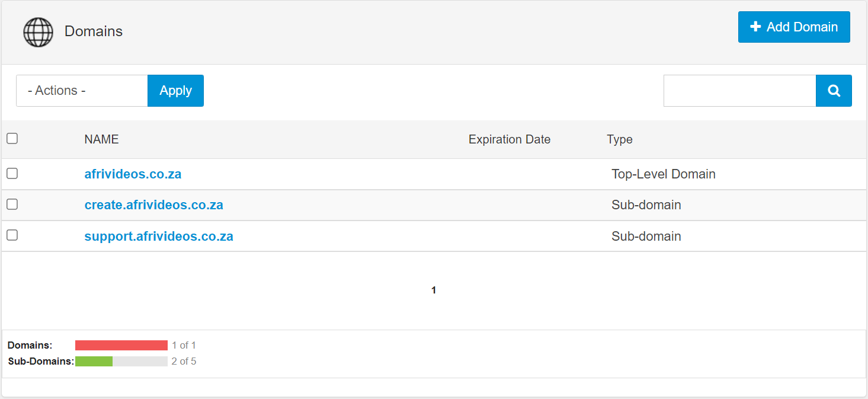The width and height of the screenshot is (868, 399).
Task: Click the magnifying glass search button
Action: pos(834,91)
